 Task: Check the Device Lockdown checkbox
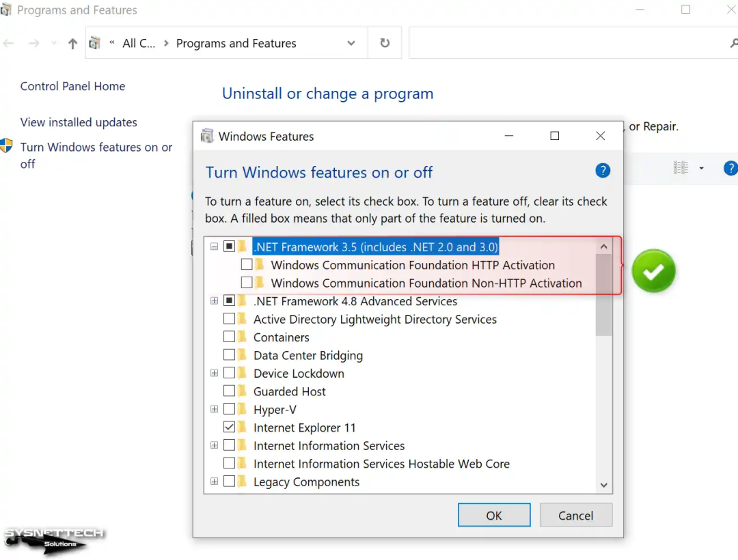(x=229, y=373)
